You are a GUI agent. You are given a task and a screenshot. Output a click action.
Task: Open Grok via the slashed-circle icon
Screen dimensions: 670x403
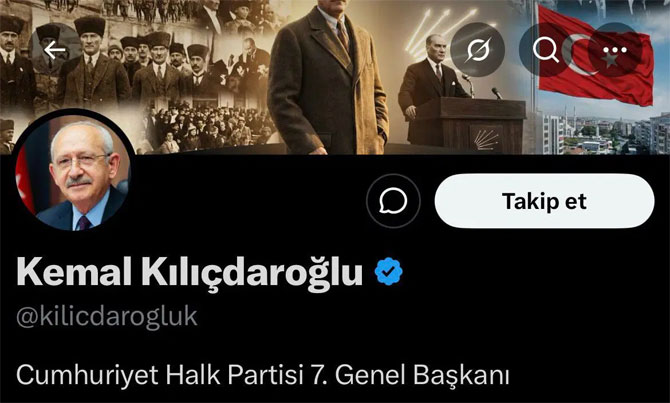click(x=478, y=50)
